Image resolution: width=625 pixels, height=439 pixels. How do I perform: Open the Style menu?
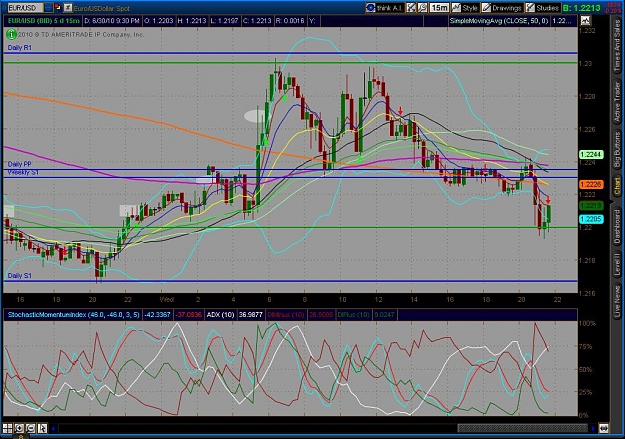(x=465, y=8)
